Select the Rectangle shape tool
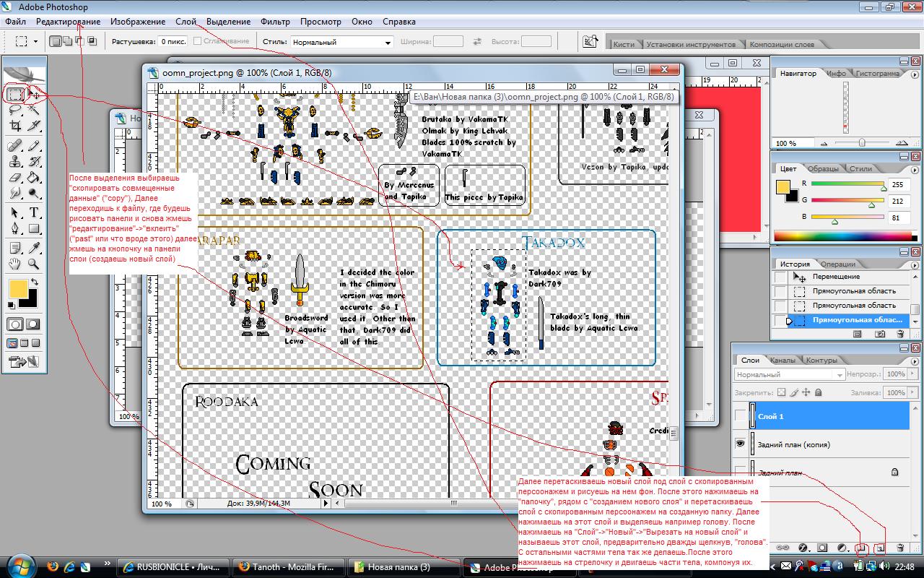This screenshot has height=578, width=924. pyautogui.click(x=34, y=229)
